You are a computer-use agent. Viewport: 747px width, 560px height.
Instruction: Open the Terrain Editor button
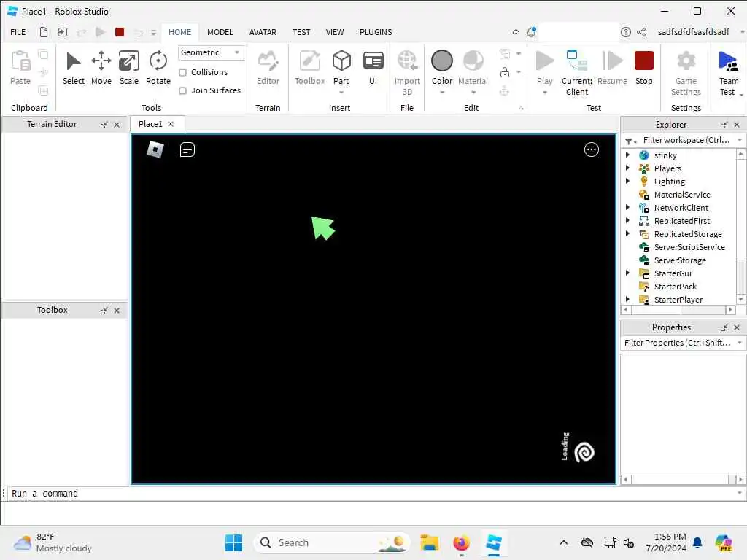pos(268,68)
